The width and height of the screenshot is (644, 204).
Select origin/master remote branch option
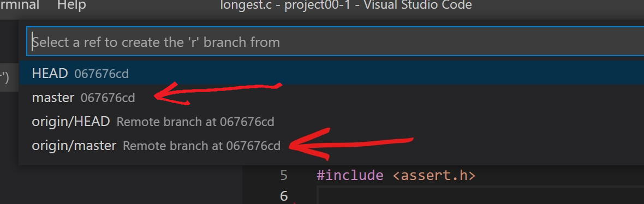[x=331, y=145]
